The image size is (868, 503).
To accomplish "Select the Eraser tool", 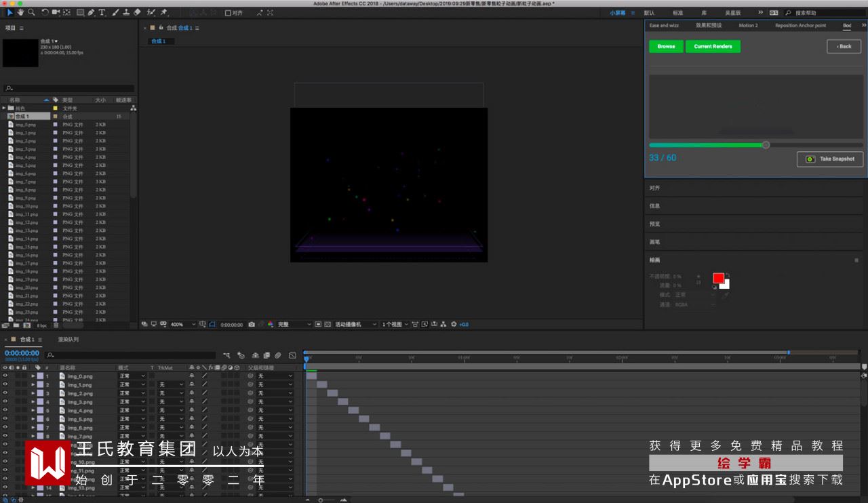I will coord(138,12).
